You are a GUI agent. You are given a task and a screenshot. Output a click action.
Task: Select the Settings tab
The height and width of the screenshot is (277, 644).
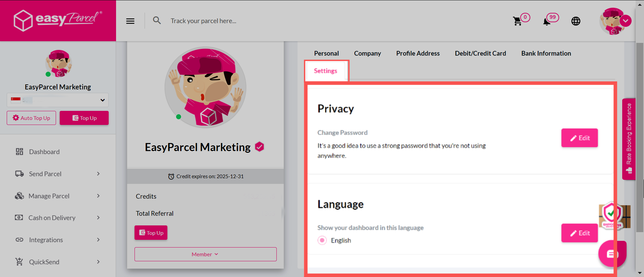[x=326, y=71]
